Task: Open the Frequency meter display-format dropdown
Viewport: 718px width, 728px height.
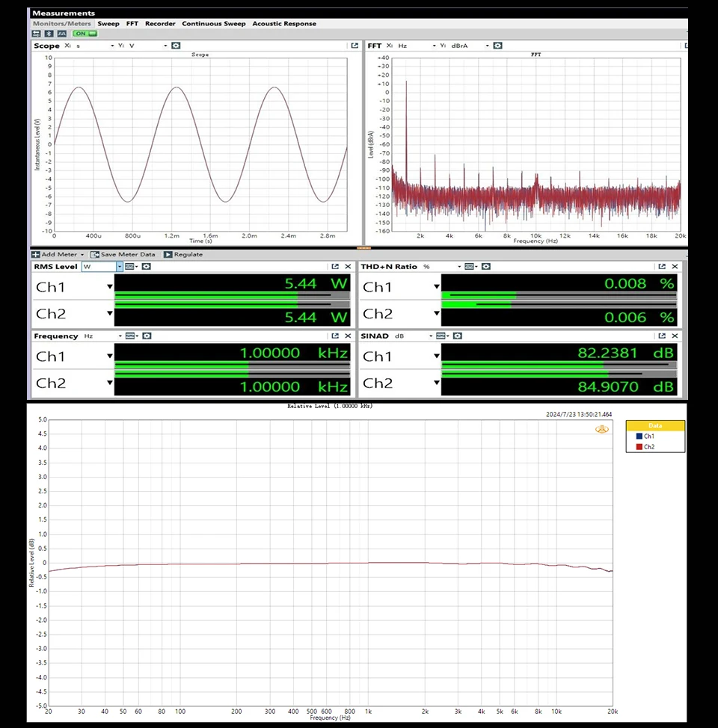Action: [x=132, y=336]
